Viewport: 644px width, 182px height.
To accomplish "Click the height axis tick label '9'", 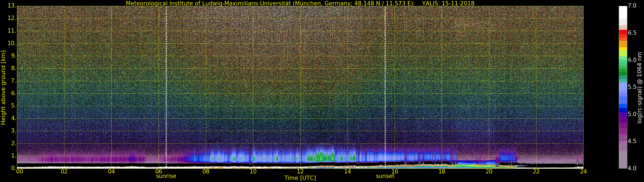I will (13, 56).
